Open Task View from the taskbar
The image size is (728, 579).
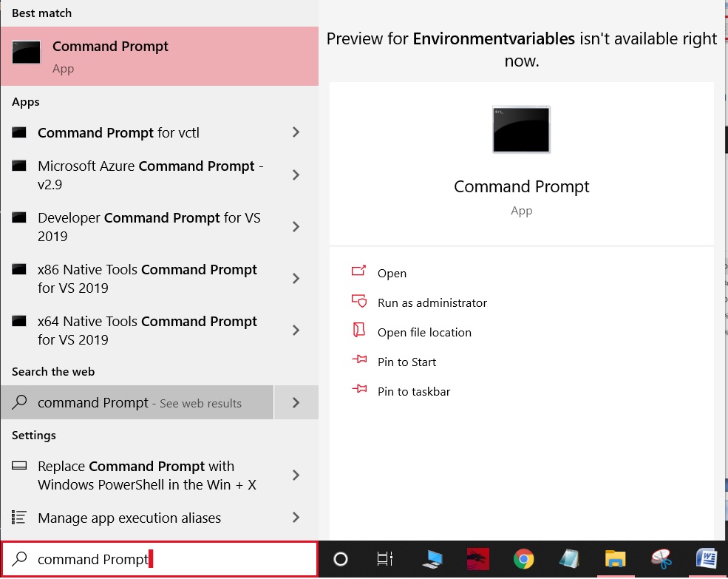coord(384,559)
